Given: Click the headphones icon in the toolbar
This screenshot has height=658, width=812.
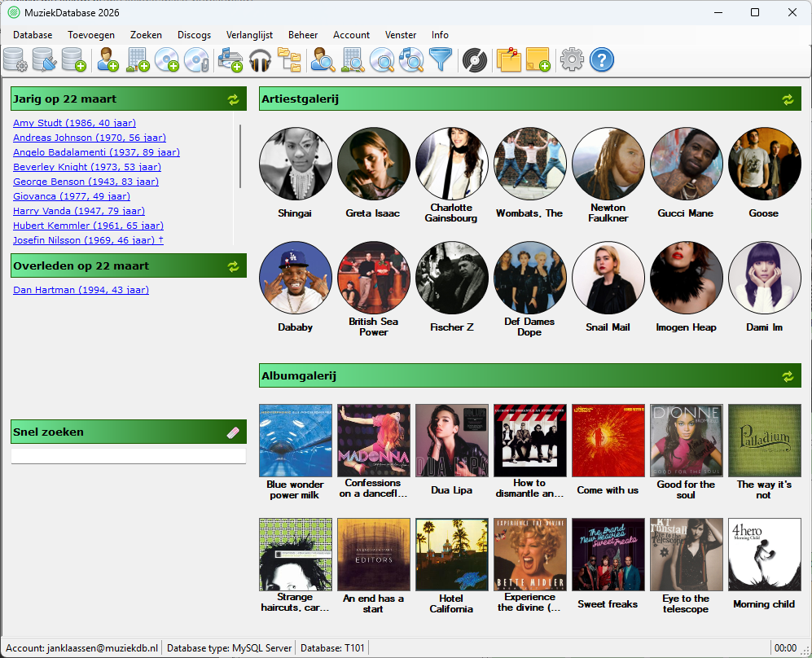Looking at the screenshot, I should tap(260, 59).
